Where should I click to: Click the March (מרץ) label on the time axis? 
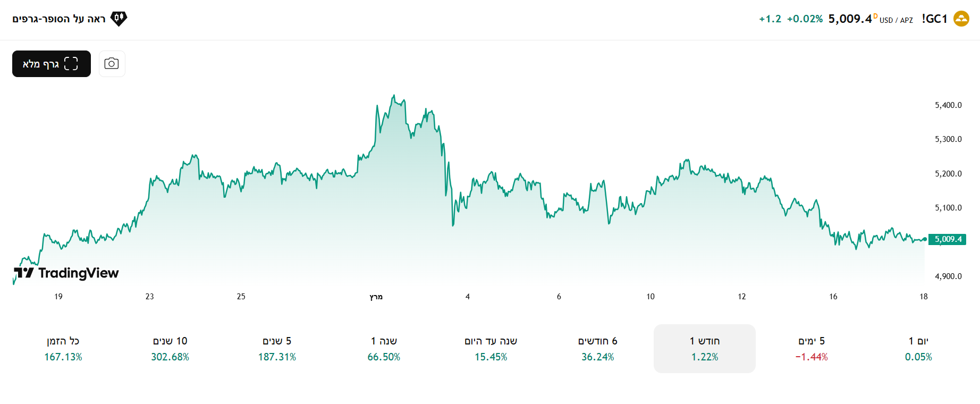pyautogui.click(x=376, y=297)
